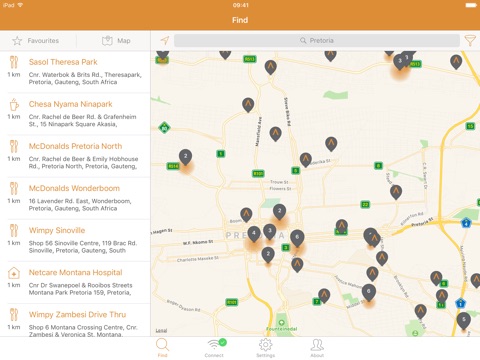Click the Pretoria search field
This screenshot has height=360, width=480.
(317, 40)
